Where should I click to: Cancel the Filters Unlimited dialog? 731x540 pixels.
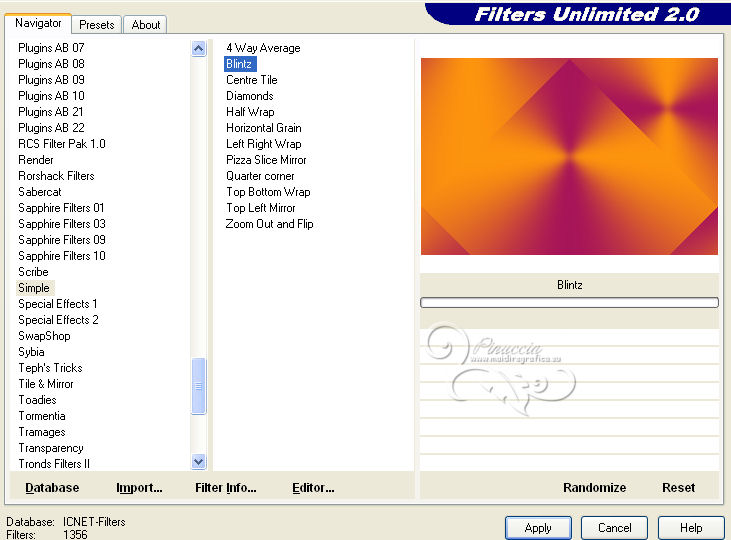614,528
